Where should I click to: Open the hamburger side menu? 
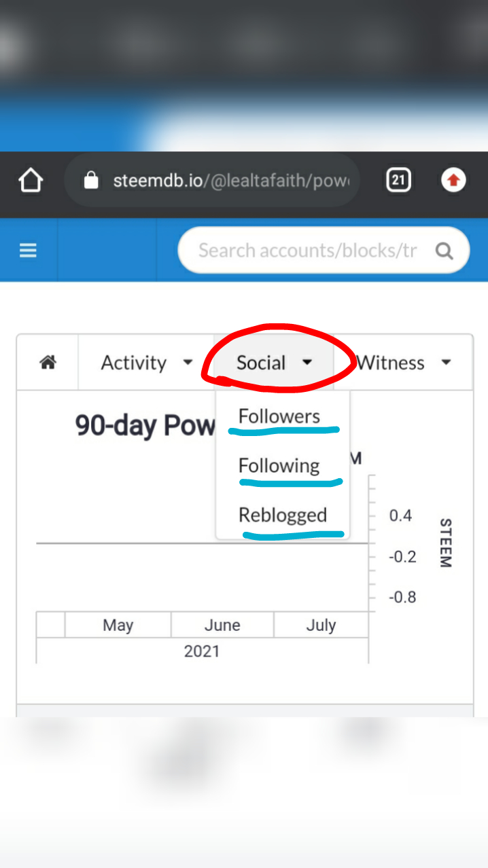pos(28,251)
